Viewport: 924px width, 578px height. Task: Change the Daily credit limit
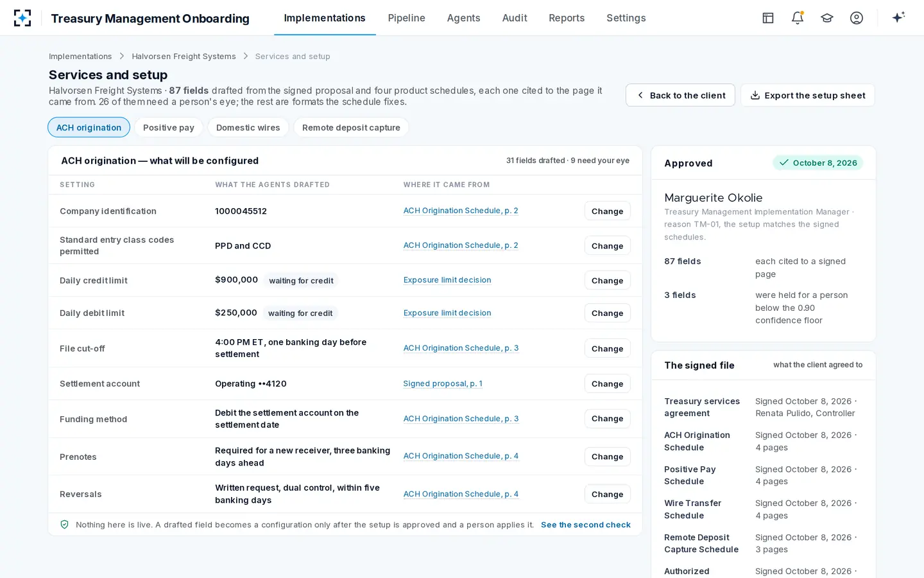pos(607,280)
